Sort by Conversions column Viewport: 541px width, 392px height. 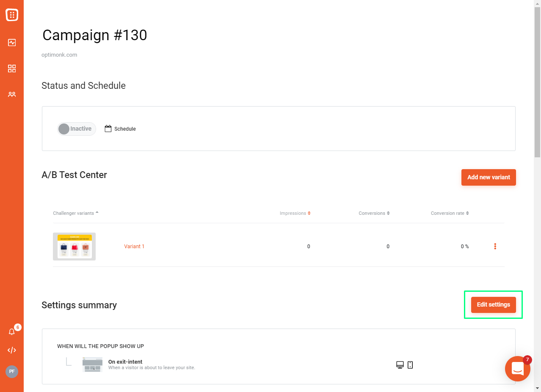[374, 213]
